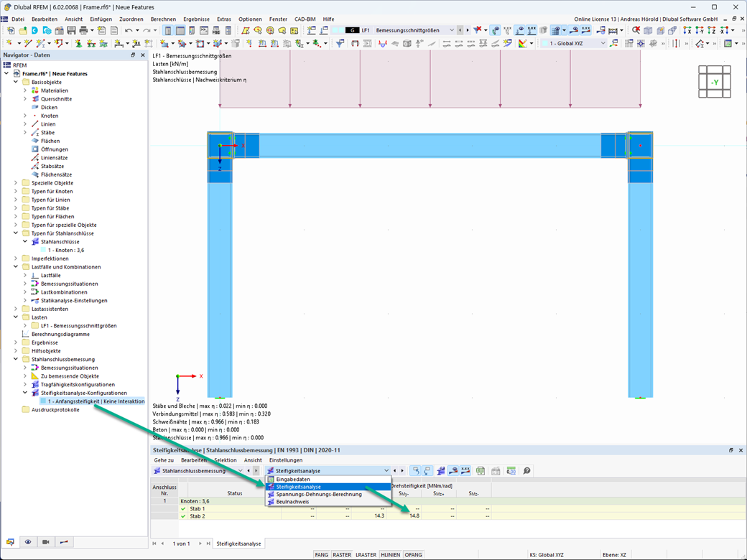The height and width of the screenshot is (560, 747).
Task: Click the new coordinate system icon beside Global XYZ
Action: (x=613, y=43)
